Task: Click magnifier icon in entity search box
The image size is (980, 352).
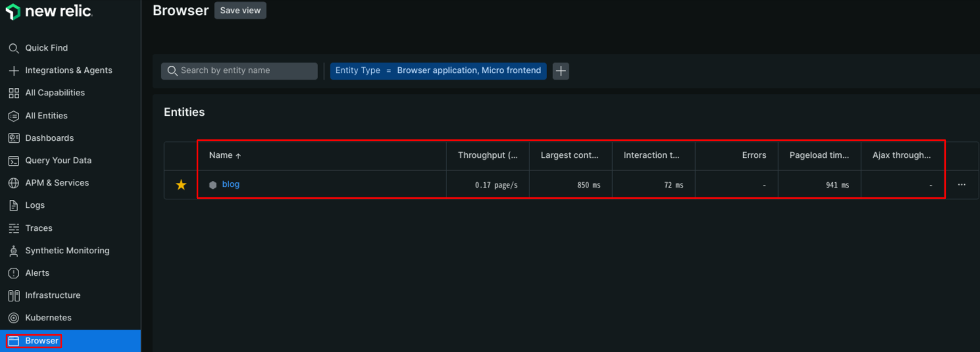Action: 172,71
